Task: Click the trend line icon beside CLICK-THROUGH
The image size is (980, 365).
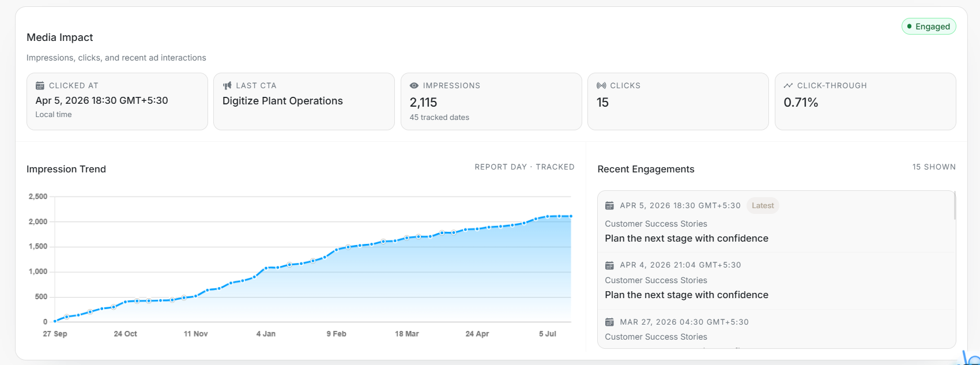Action: tap(788, 85)
